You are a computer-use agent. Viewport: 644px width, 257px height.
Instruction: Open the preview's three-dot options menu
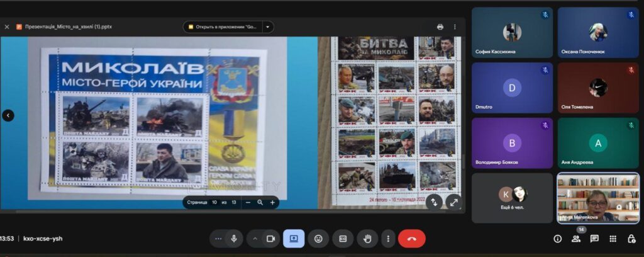point(455,26)
